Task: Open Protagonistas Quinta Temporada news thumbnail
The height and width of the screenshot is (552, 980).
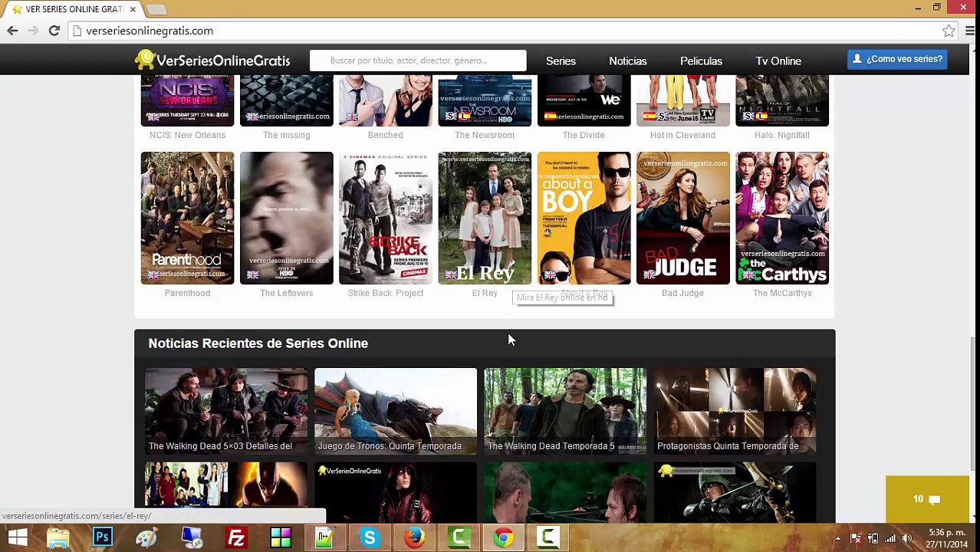Action: pos(735,411)
